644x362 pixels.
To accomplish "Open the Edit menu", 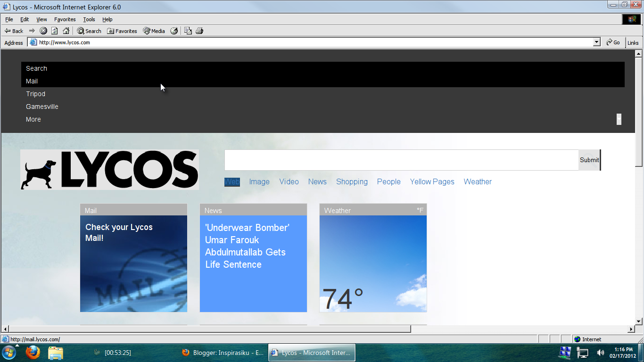I will point(25,19).
